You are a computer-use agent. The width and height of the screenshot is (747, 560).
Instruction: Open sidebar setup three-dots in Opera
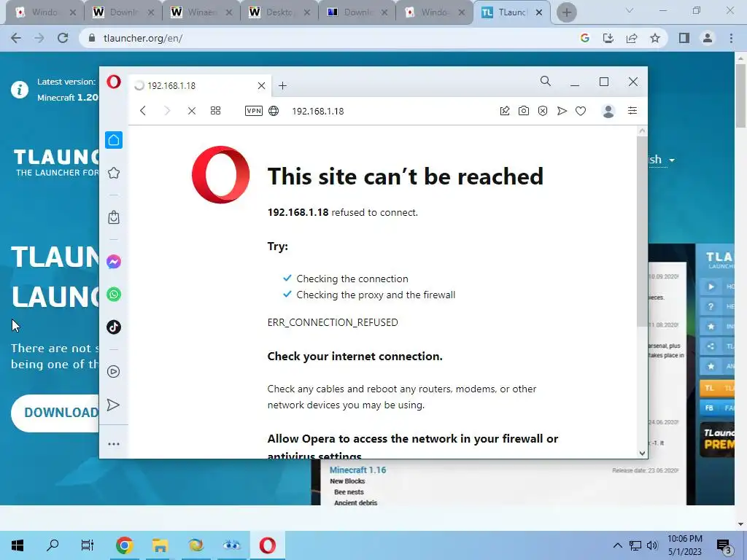(x=113, y=444)
